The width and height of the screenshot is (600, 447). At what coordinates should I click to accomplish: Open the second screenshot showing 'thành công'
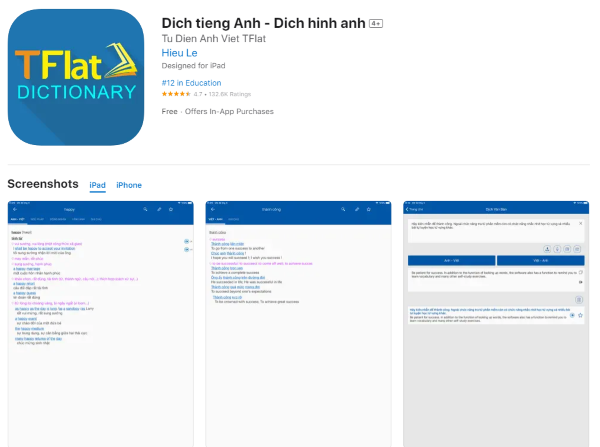298,322
